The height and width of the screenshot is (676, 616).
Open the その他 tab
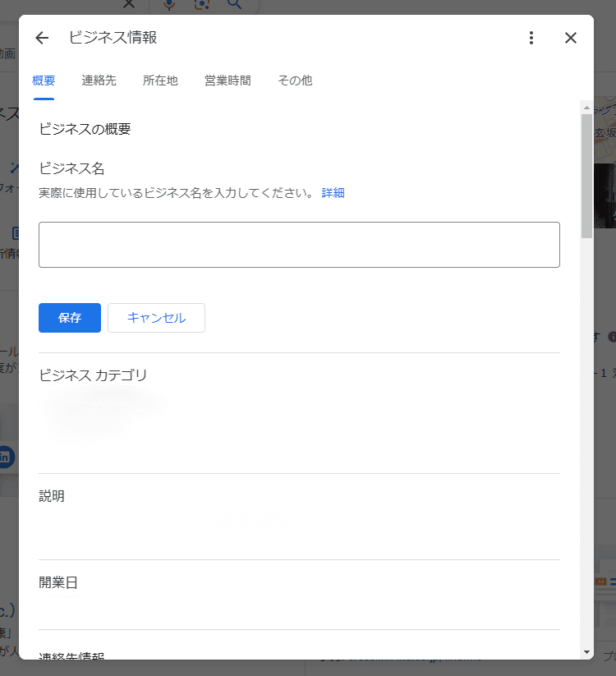[295, 80]
